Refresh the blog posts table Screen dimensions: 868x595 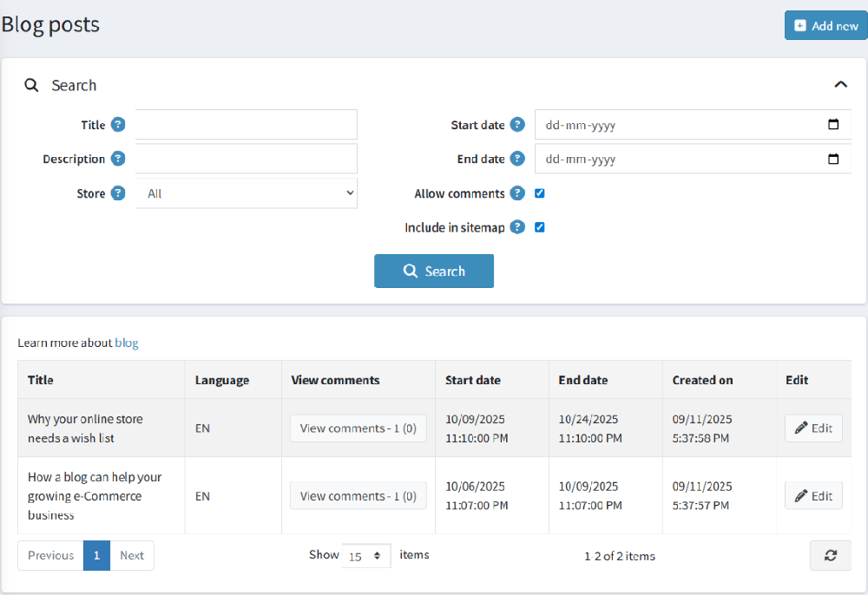830,555
